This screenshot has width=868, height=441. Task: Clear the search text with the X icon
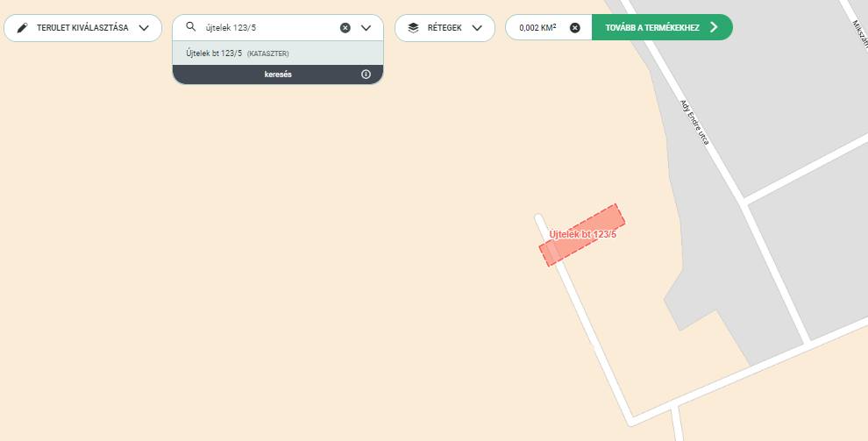point(345,28)
